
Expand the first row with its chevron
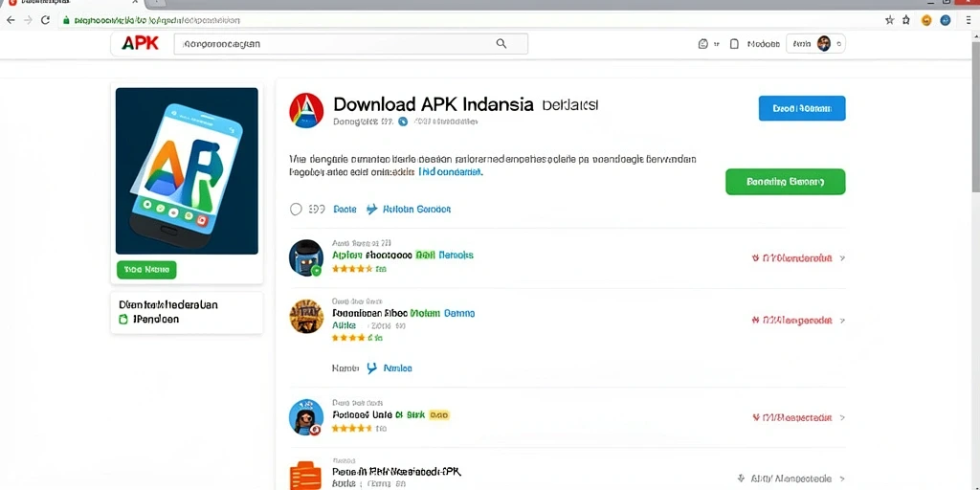842,257
